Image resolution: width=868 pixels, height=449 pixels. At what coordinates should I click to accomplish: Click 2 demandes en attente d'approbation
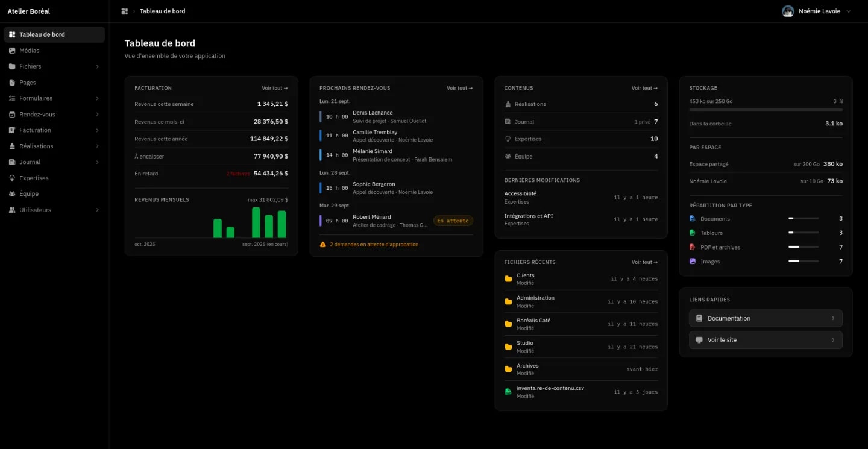point(374,245)
